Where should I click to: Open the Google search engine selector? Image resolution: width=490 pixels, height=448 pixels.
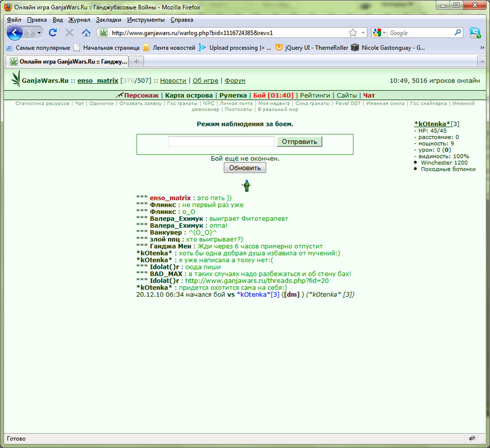point(379,33)
